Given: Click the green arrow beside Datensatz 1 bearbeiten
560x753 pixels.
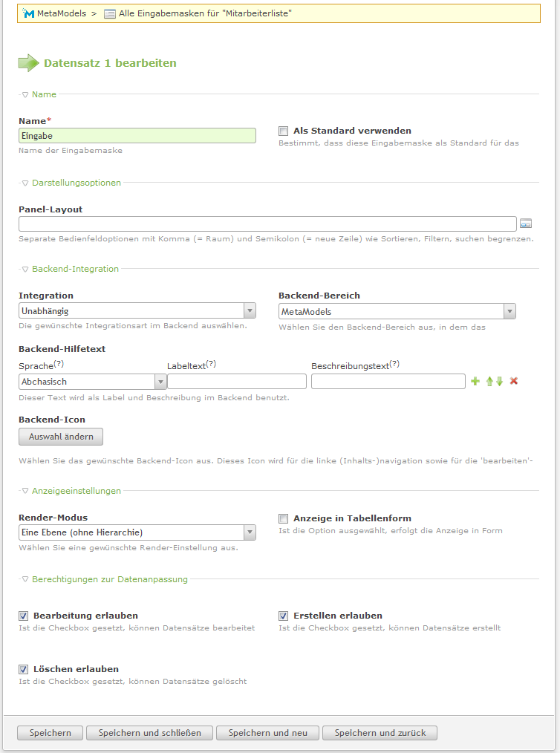Looking at the screenshot, I should [28, 63].
